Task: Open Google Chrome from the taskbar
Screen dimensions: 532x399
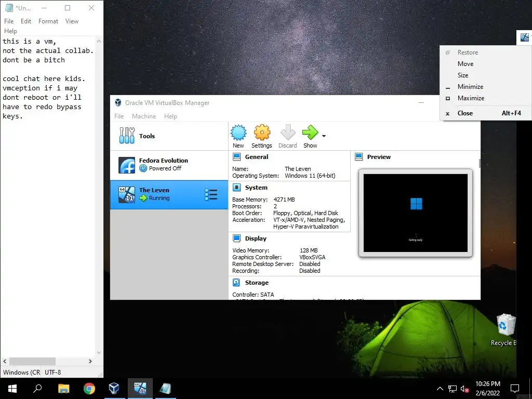Action: coord(89,389)
